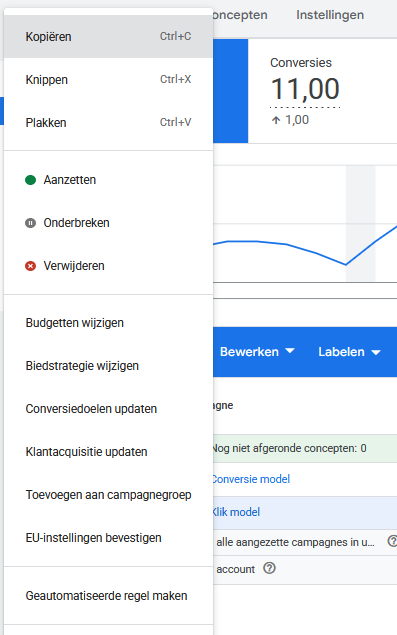This screenshot has width=397, height=635.
Task: Choose Toevoegen aan campagnegroep
Action: tap(108, 494)
